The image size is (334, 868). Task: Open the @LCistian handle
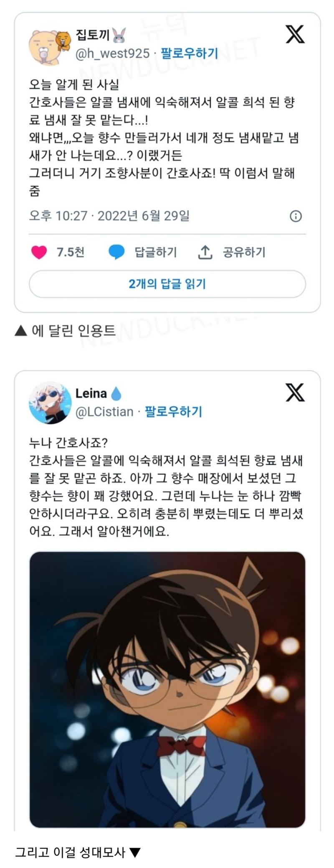(x=104, y=411)
